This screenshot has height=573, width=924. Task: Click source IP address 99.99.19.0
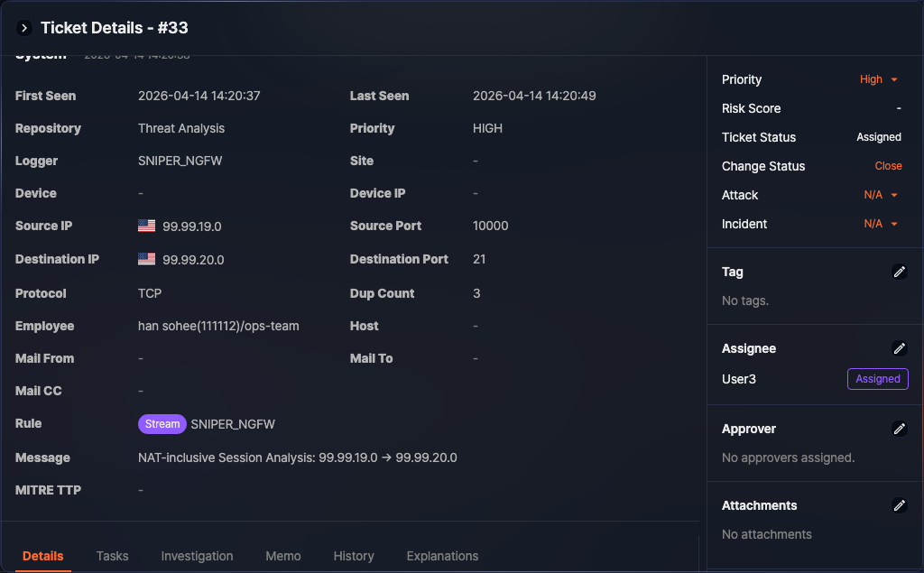(192, 226)
